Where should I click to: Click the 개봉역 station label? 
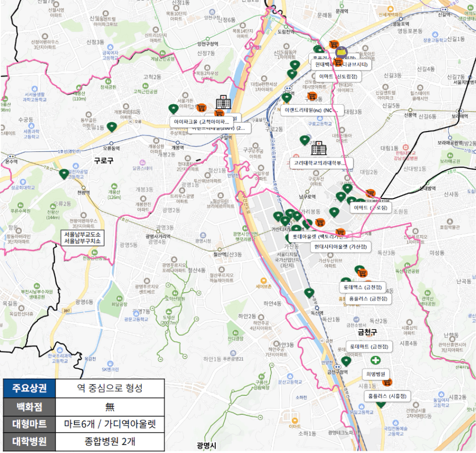click(178, 148)
